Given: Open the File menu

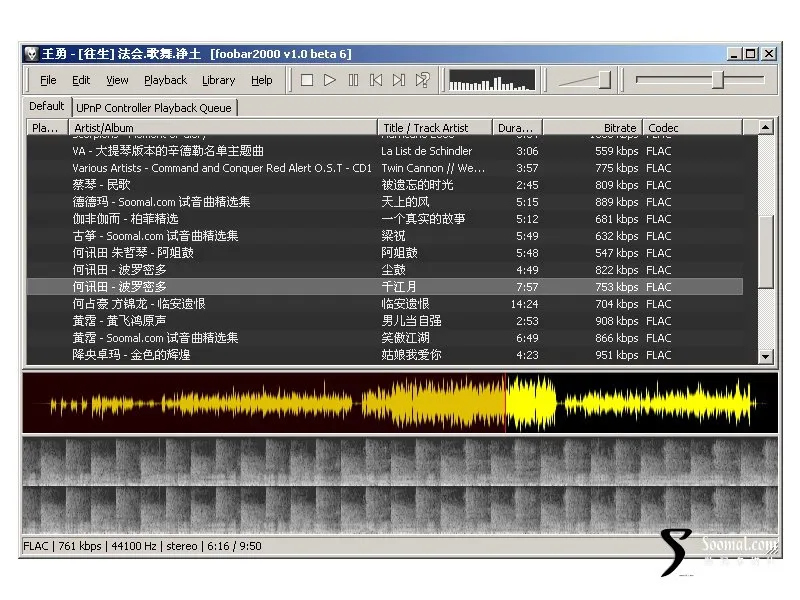Looking at the screenshot, I should point(48,80).
